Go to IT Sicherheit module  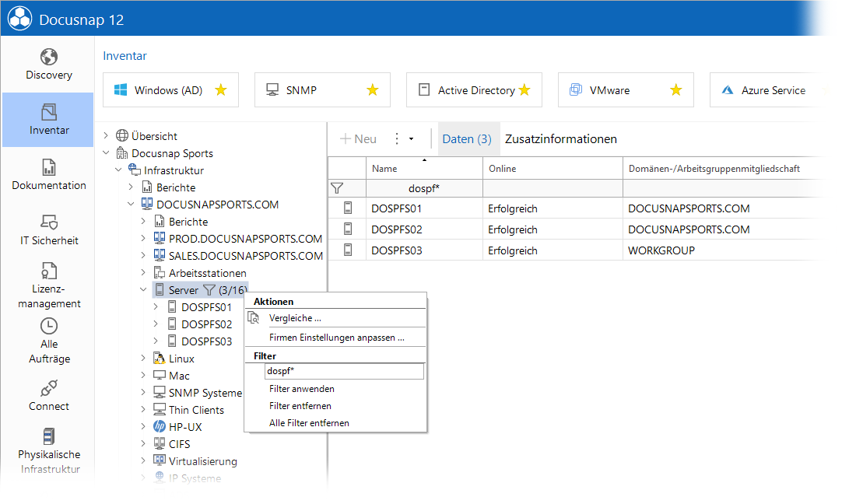49,230
